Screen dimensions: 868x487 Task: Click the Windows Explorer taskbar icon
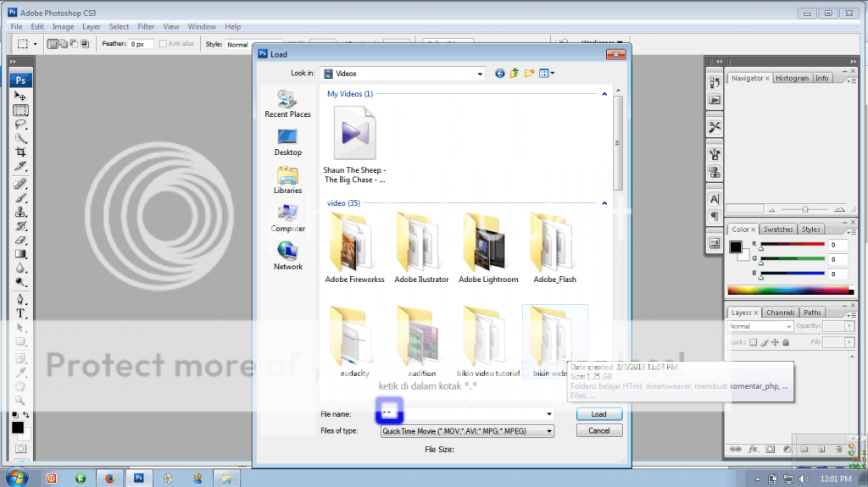tap(226, 479)
